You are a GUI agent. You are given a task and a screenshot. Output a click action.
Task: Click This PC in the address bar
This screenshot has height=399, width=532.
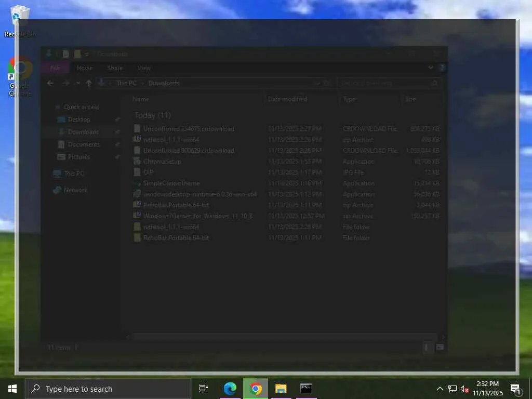(x=127, y=83)
